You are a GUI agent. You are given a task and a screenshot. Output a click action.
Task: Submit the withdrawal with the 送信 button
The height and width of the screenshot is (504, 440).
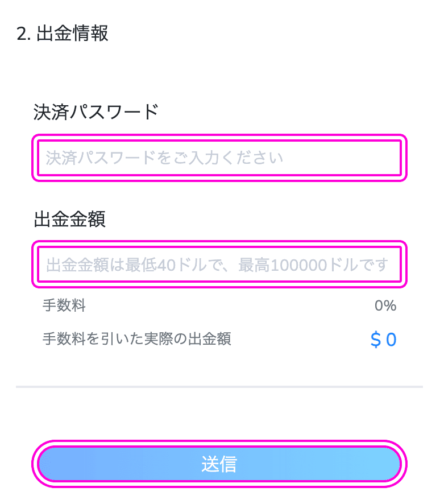pos(219,464)
